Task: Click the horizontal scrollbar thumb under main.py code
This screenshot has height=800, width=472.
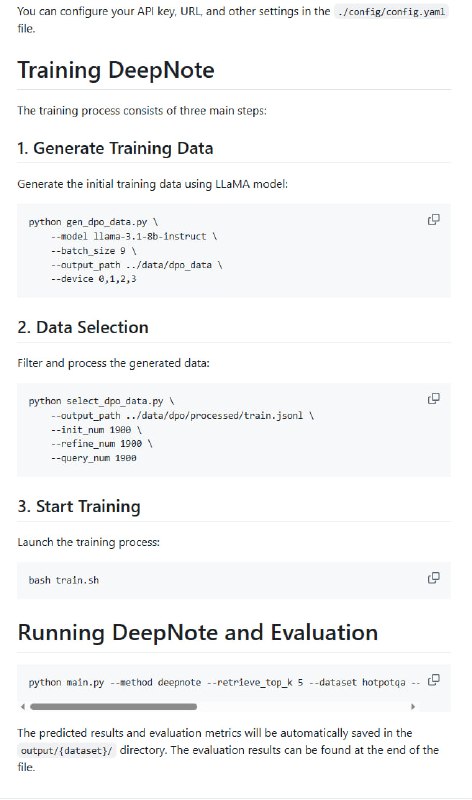Action: pyautogui.click(x=113, y=707)
